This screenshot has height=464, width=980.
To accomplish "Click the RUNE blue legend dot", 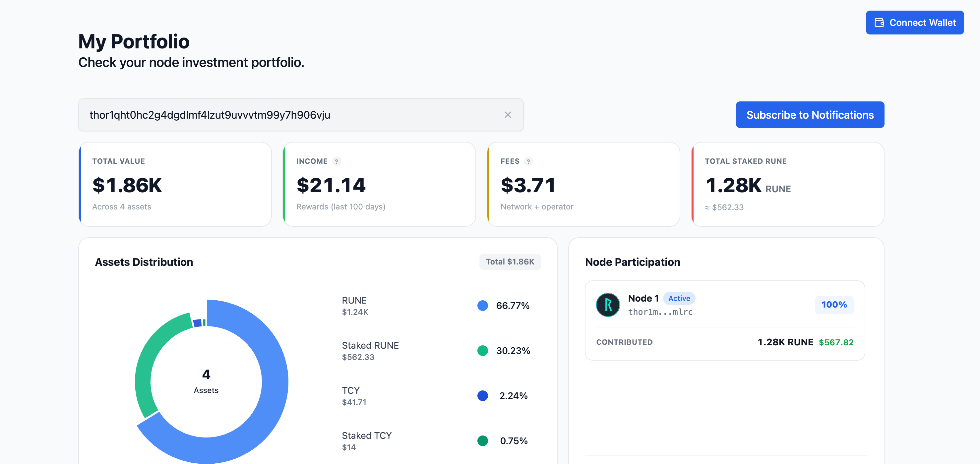I will (482, 305).
